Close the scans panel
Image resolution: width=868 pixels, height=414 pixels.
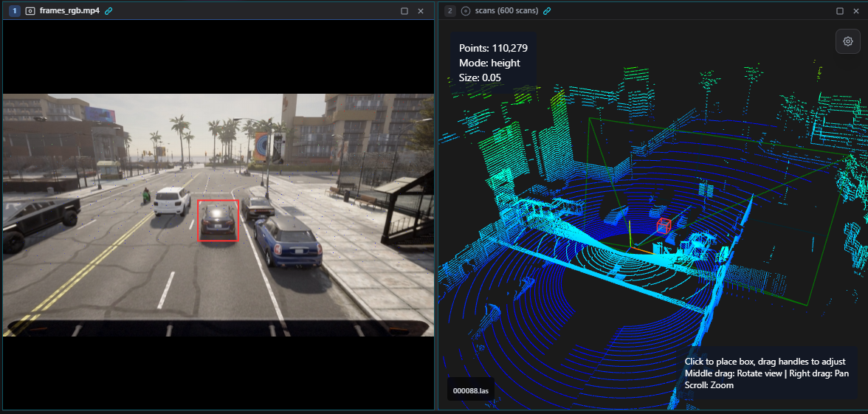click(x=856, y=11)
